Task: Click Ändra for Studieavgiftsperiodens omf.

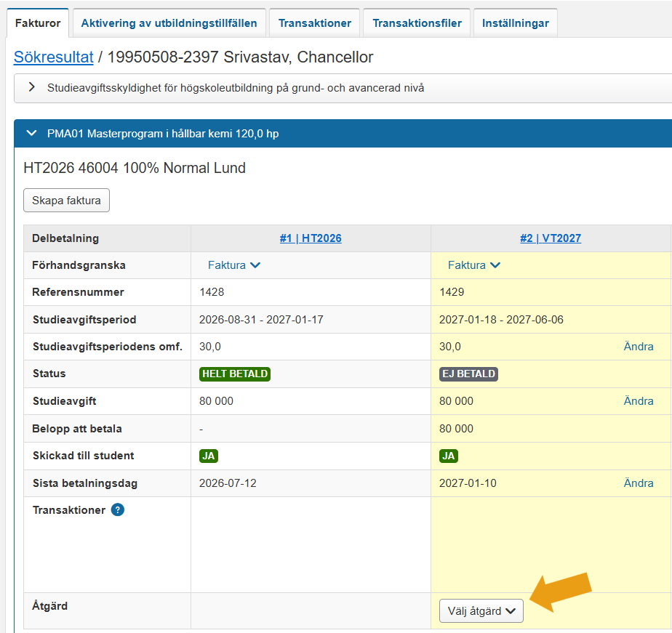Action: (639, 347)
